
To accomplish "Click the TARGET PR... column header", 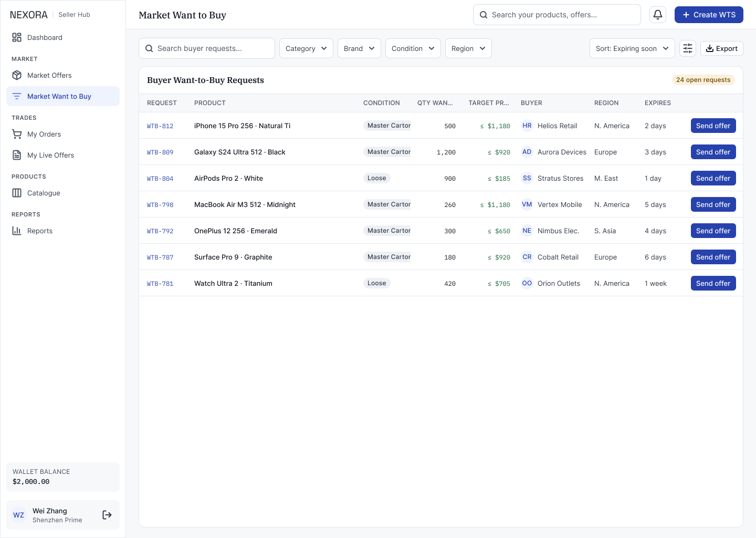I will [x=489, y=103].
